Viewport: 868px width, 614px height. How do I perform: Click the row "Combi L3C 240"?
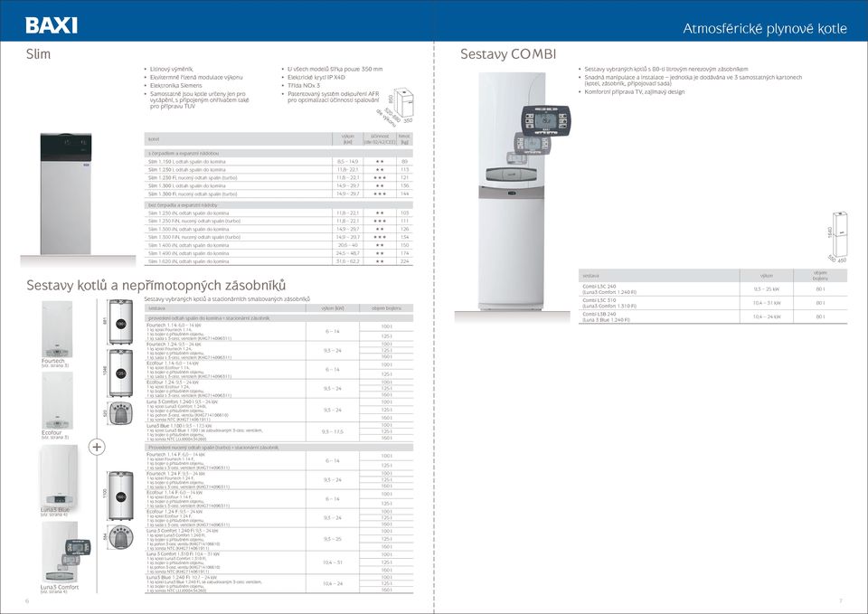tap(712, 289)
